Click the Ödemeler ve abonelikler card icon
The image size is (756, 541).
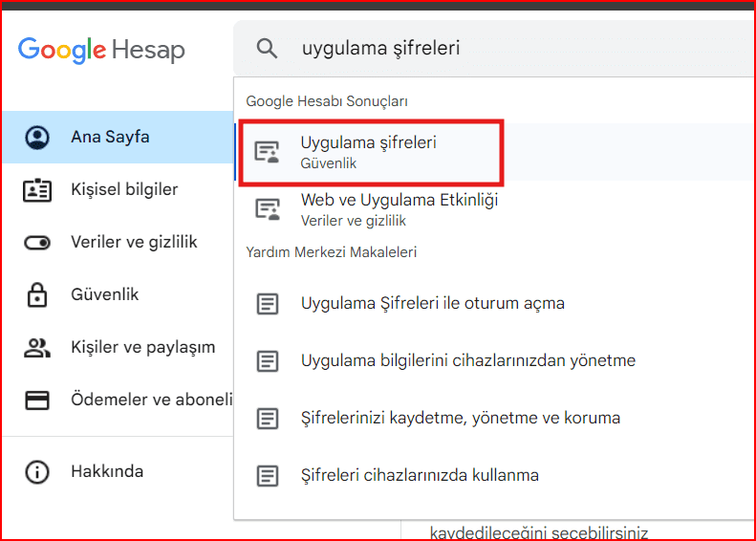tap(37, 400)
